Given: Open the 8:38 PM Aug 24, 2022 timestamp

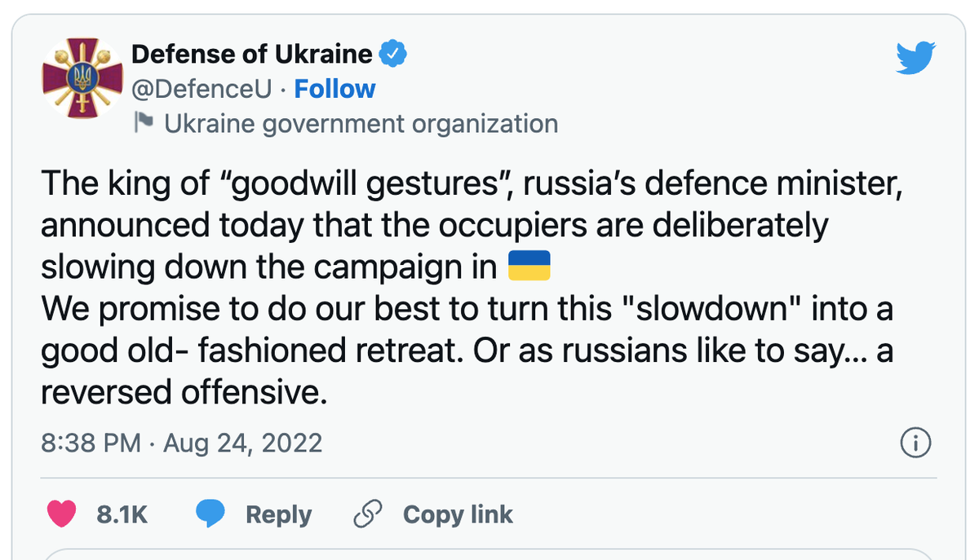Looking at the screenshot, I should 182,443.
